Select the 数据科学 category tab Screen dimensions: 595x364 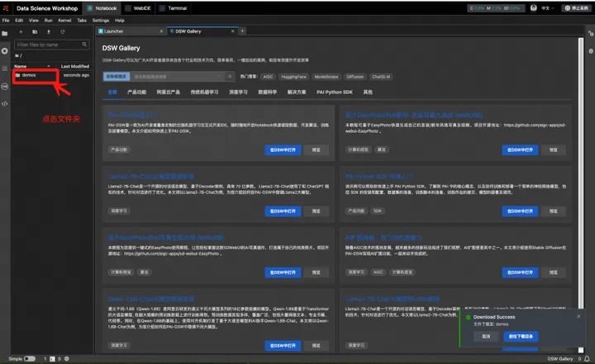(268, 92)
